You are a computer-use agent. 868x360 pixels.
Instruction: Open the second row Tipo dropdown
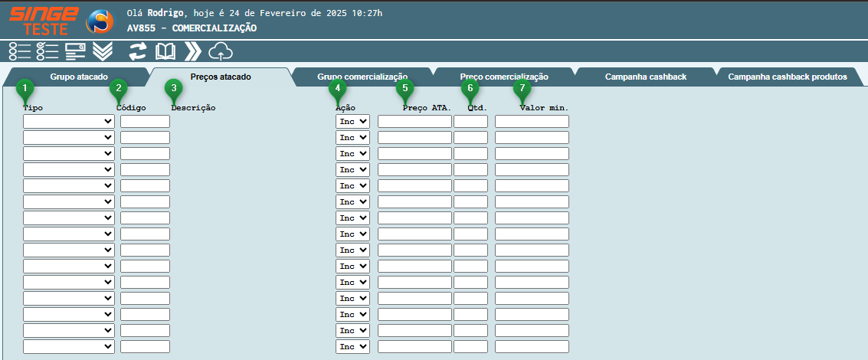click(69, 137)
